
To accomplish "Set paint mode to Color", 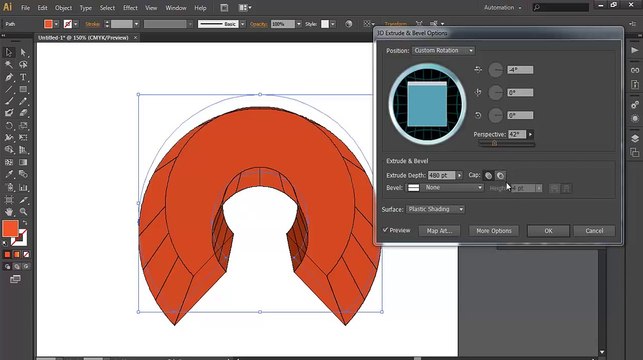I will point(7,255).
